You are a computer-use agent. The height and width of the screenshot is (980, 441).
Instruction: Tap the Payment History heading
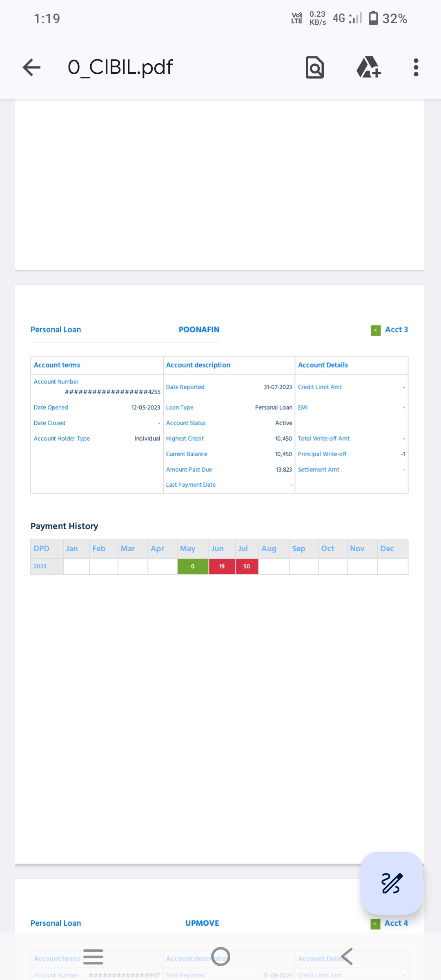click(64, 526)
